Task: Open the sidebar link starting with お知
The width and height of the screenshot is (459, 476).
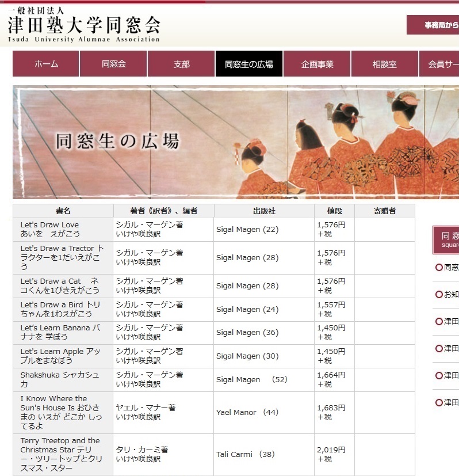Action: [447, 295]
